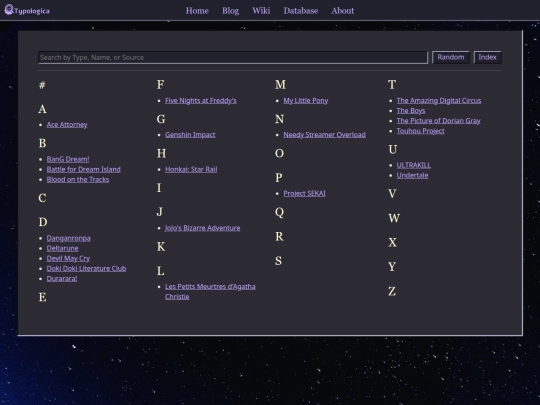Open the Ace Attorney link

coord(67,125)
